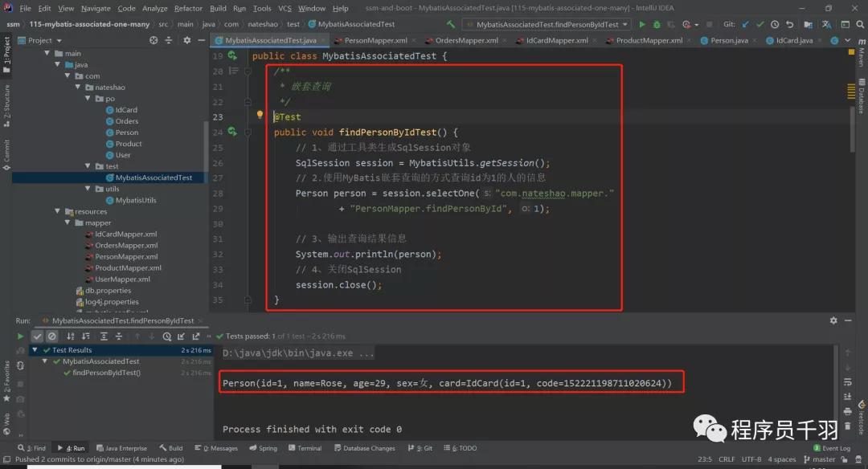The image size is (868, 469).
Task: Sort test results alphabetically
Action: [70, 336]
